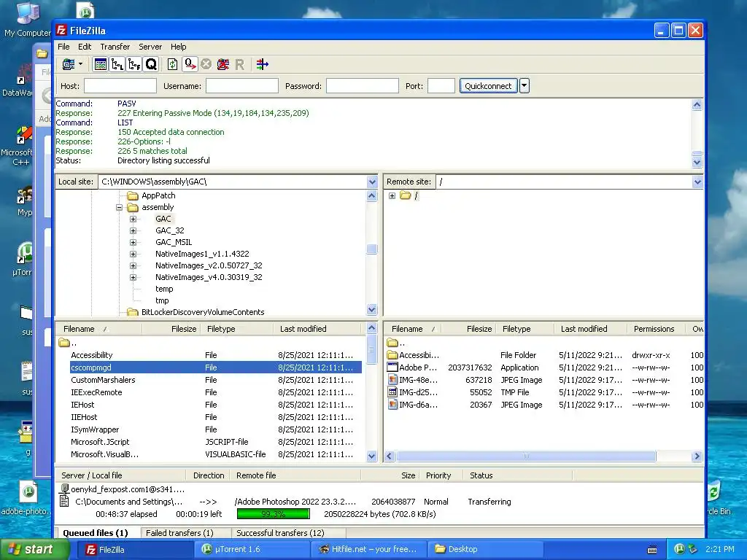This screenshot has height=560, width=747.
Task: Click the IMG-d25... TMP file icon
Action: 392,392
